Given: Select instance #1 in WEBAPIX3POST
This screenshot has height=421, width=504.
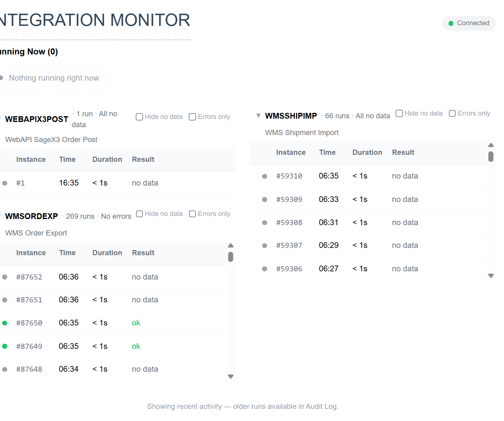Looking at the screenshot, I should [20, 183].
